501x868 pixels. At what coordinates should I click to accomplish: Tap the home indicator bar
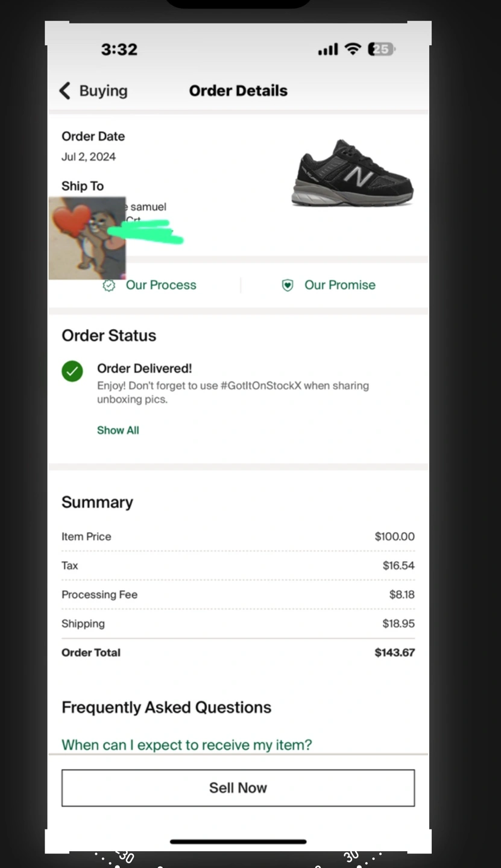coord(238,841)
